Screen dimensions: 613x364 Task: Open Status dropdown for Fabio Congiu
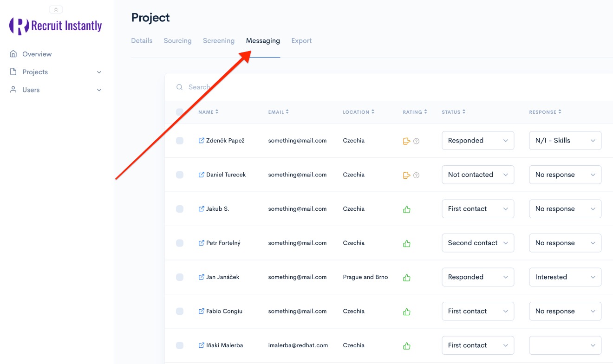coord(478,311)
